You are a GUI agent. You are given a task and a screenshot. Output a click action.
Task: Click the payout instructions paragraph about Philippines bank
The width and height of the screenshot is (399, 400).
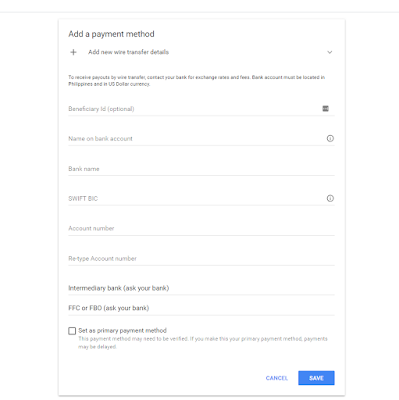point(197,81)
